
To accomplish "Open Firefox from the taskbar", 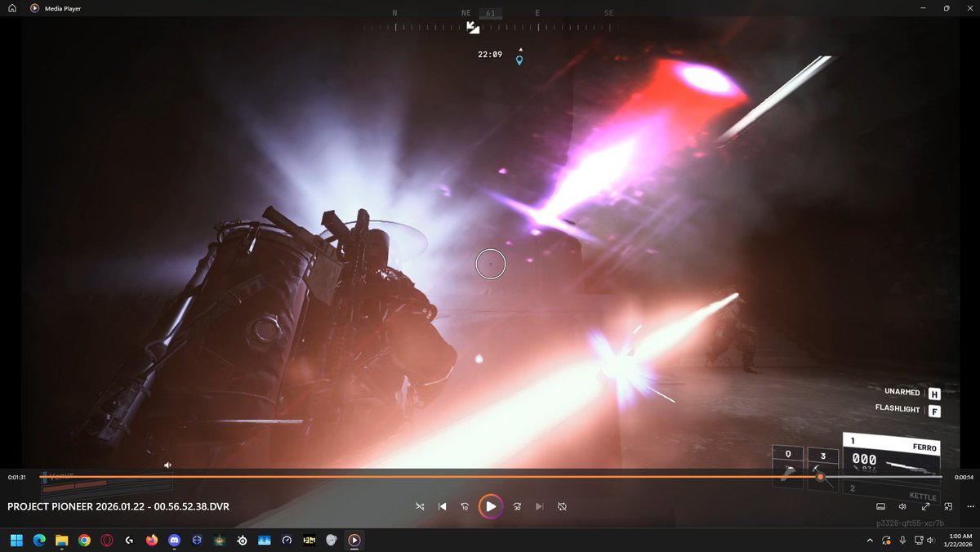I will coord(152,540).
